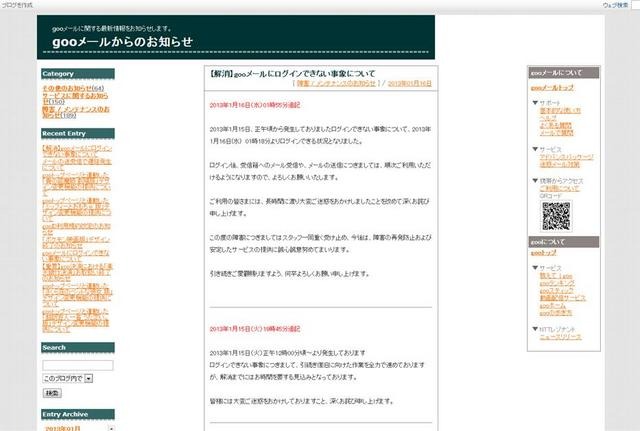Open the gooホーム link
The width and height of the screenshot is (640, 431).
[553, 306]
